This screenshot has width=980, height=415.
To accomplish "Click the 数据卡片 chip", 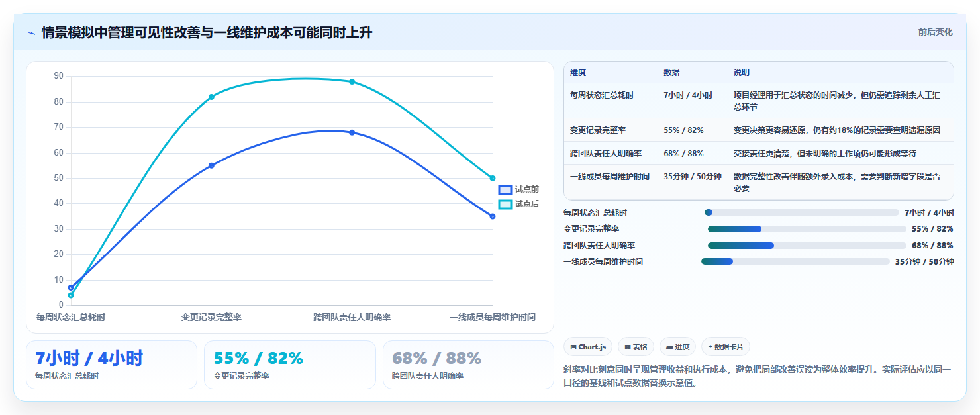I will point(726,347).
